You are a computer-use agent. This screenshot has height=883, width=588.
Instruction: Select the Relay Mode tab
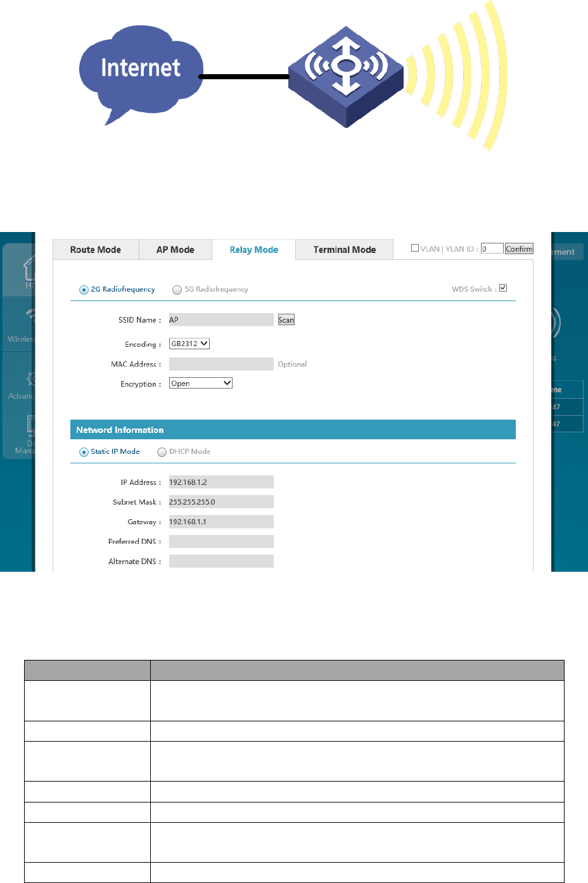[253, 250]
